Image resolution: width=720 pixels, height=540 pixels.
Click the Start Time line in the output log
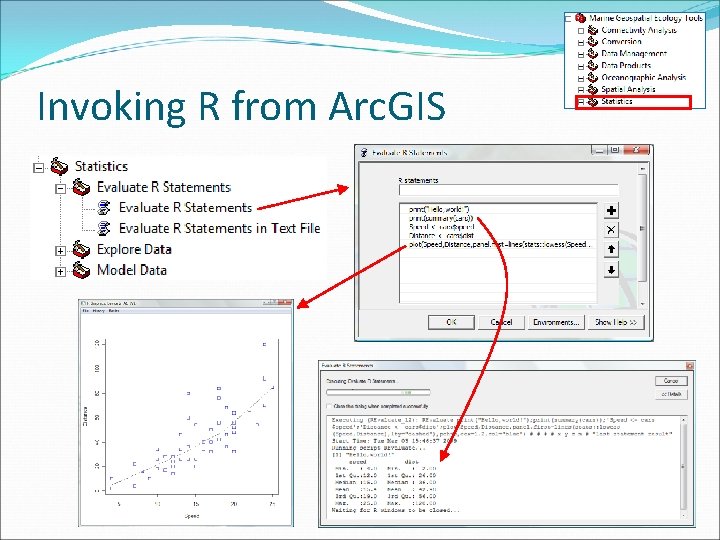[x=394, y=441]
